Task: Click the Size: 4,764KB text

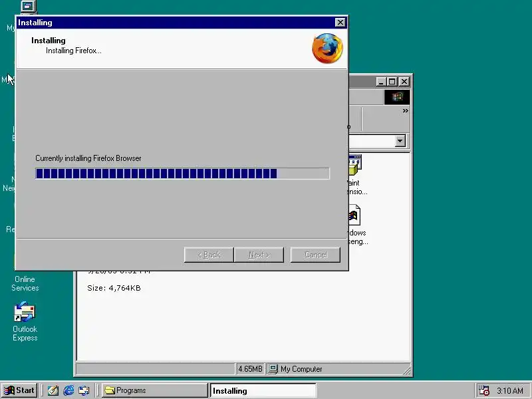Action: 114,288
